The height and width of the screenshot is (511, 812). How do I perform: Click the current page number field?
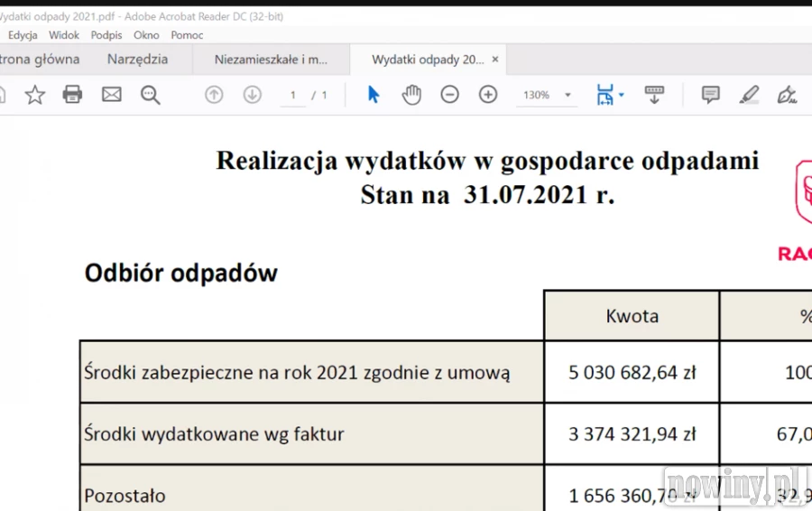(x=293, y=96)
